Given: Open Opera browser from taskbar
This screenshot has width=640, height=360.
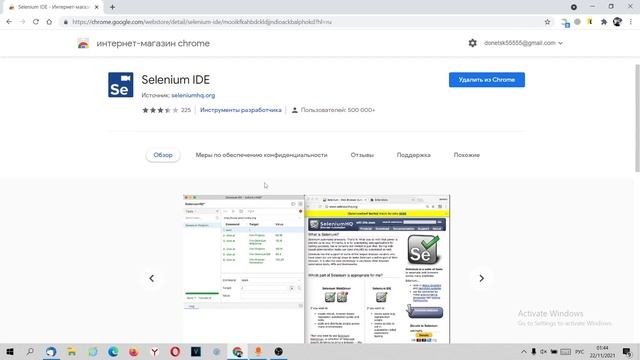Looking at the screenshot, I should [175, 351].
